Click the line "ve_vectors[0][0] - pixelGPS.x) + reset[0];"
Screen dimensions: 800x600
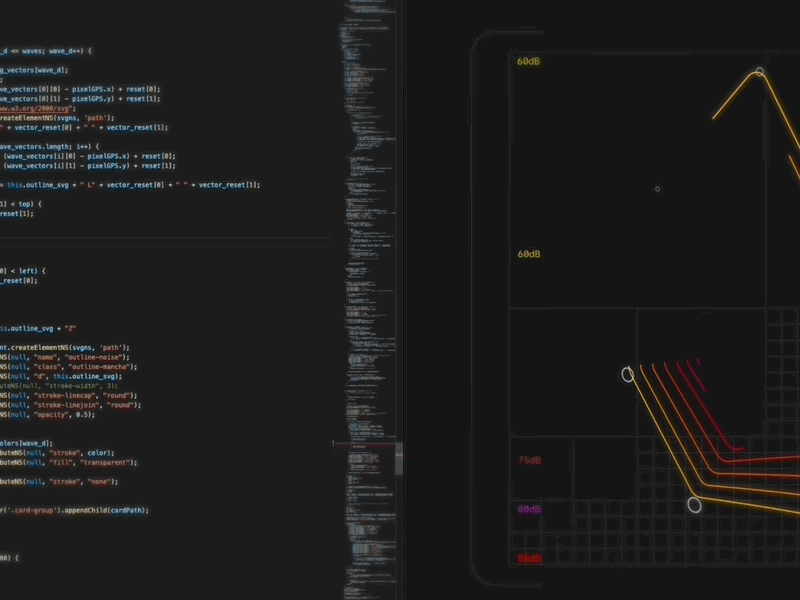pos(80,89)
